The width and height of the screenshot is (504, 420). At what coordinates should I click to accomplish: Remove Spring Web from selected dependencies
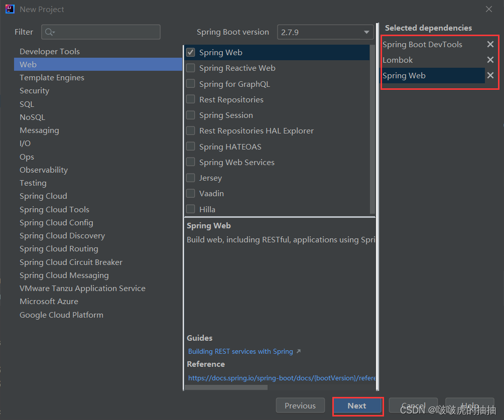coord(490,75)
